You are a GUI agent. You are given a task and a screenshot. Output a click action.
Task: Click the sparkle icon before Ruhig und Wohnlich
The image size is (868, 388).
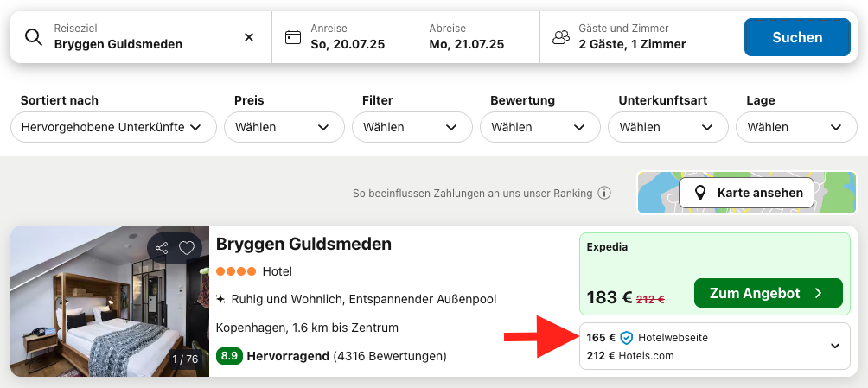click(x=220, y=300)
